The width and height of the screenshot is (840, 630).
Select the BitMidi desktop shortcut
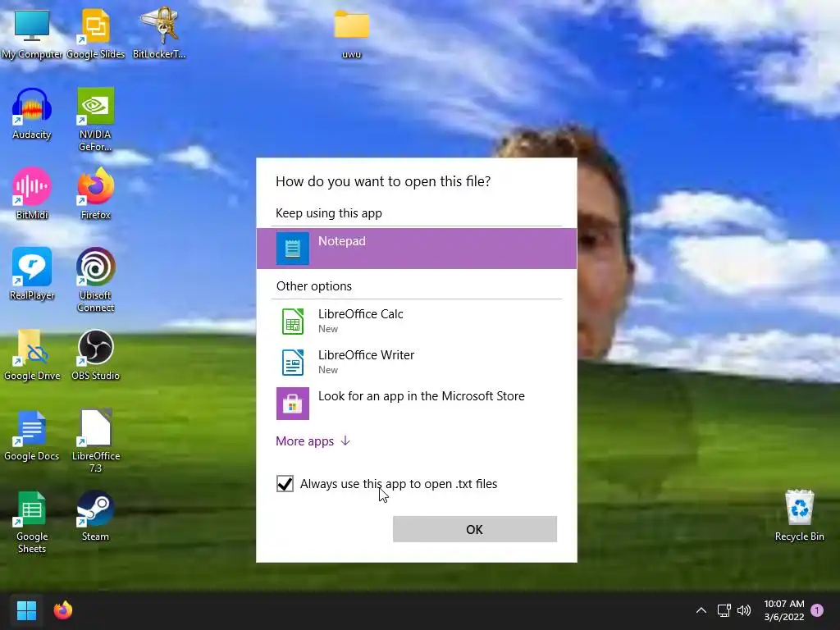click(x=32, y=193)
